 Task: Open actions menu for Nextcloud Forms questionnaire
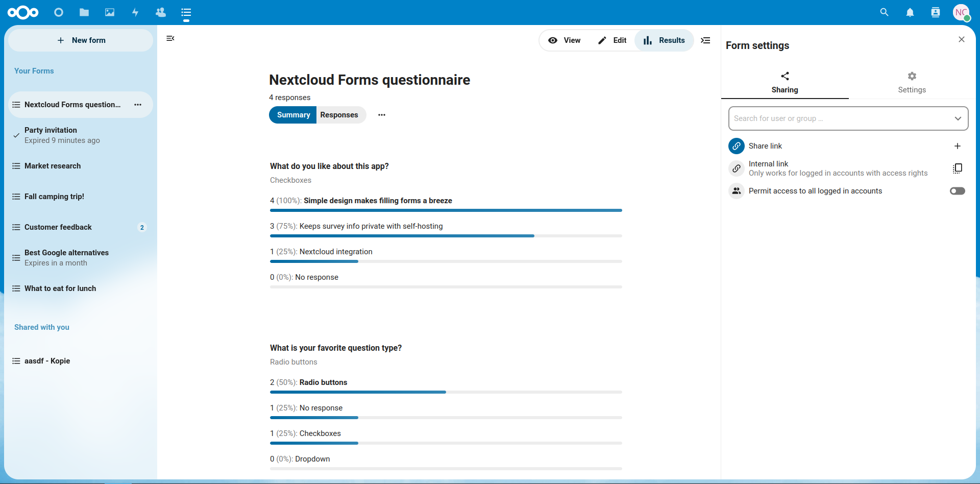pyautogui.click(x=138, y=105)
